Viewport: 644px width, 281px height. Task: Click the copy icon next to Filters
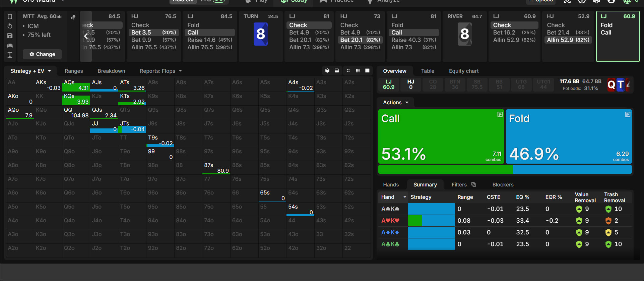473,184
